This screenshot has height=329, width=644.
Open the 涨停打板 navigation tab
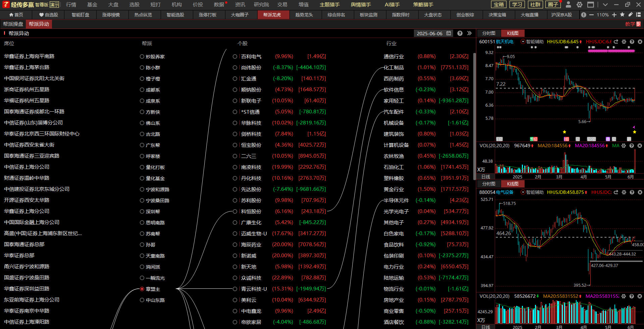(208, 15)
